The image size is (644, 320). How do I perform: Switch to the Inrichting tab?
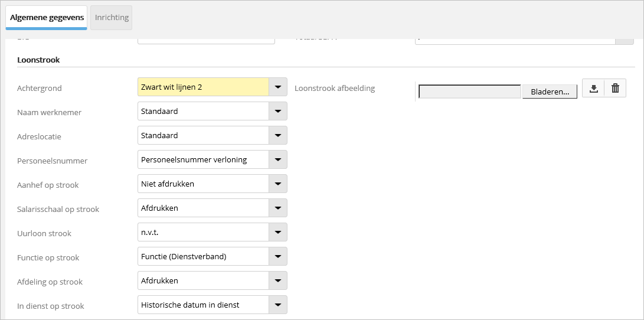[112, 18]
